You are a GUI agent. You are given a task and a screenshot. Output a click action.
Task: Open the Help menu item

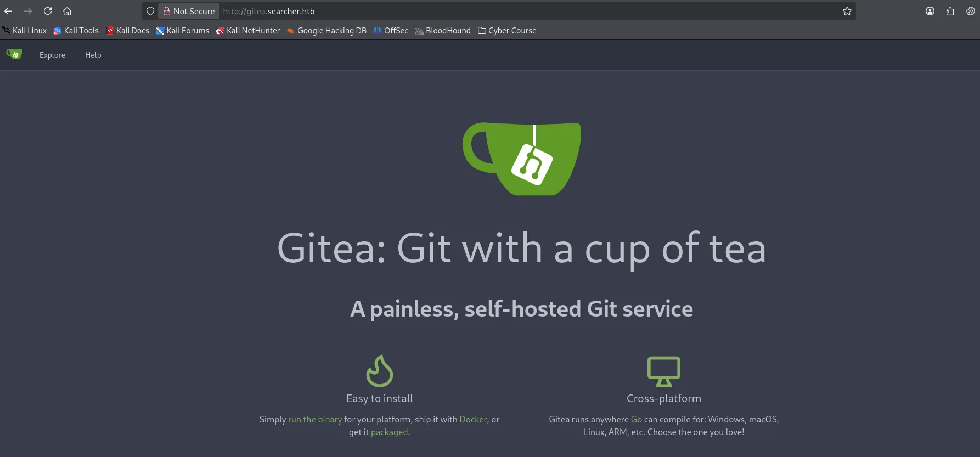(93, 55)
